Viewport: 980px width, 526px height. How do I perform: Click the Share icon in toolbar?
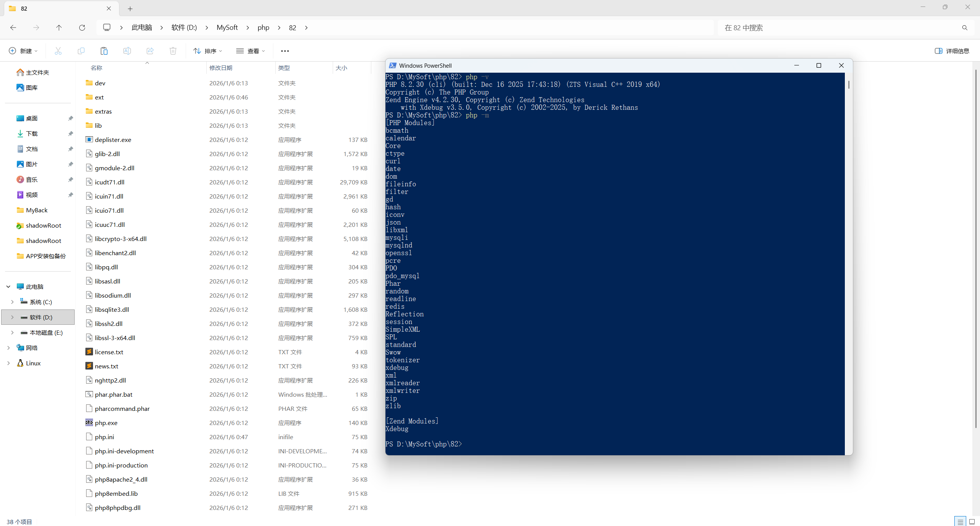pyautogui.click(x=150, y=51)
